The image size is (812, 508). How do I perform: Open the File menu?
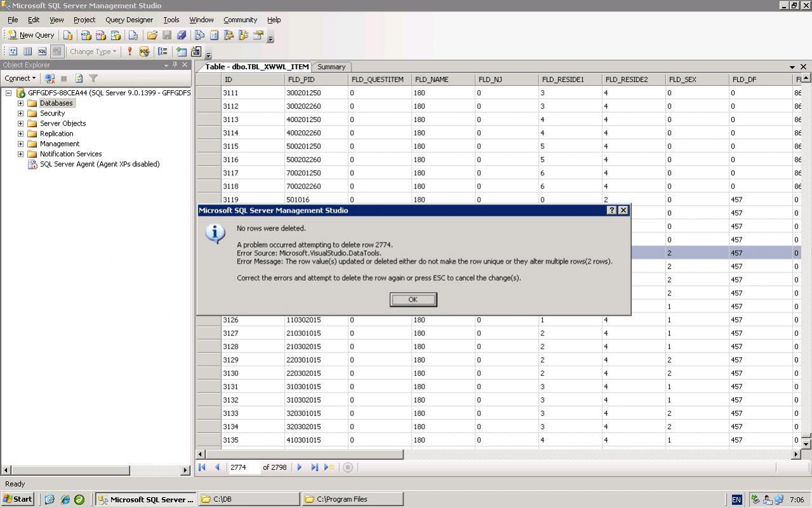[13, 20]
